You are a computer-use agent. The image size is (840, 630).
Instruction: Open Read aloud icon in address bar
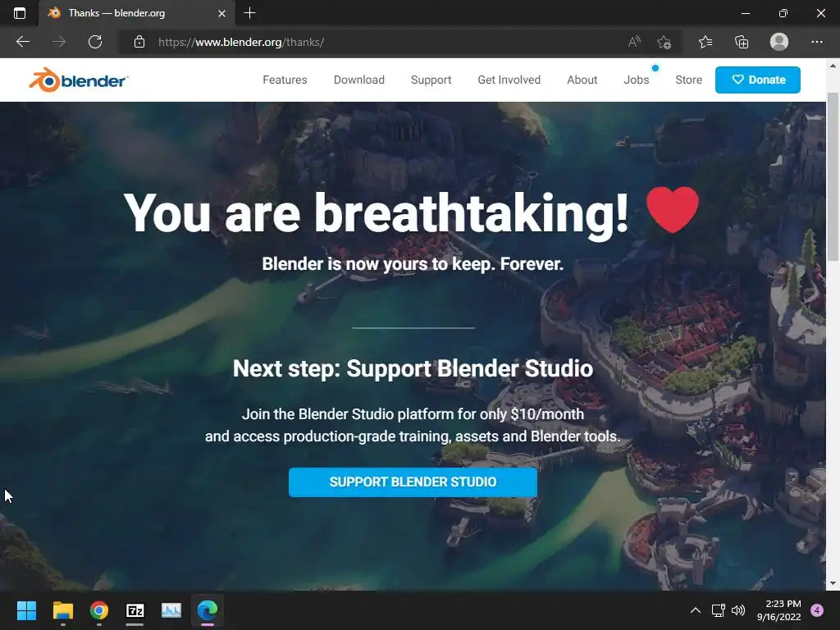click(x=634, y=42)
